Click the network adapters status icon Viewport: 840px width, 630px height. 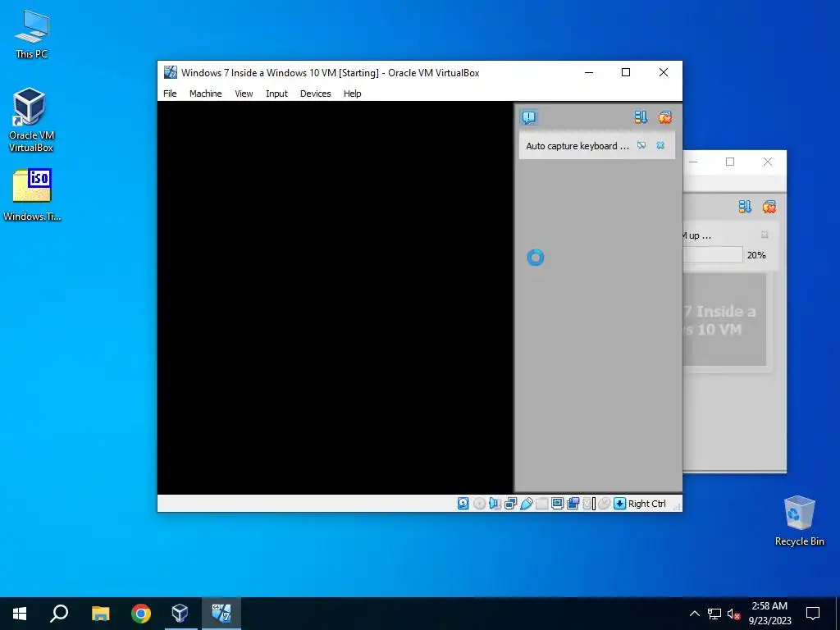tap(510, 503)
